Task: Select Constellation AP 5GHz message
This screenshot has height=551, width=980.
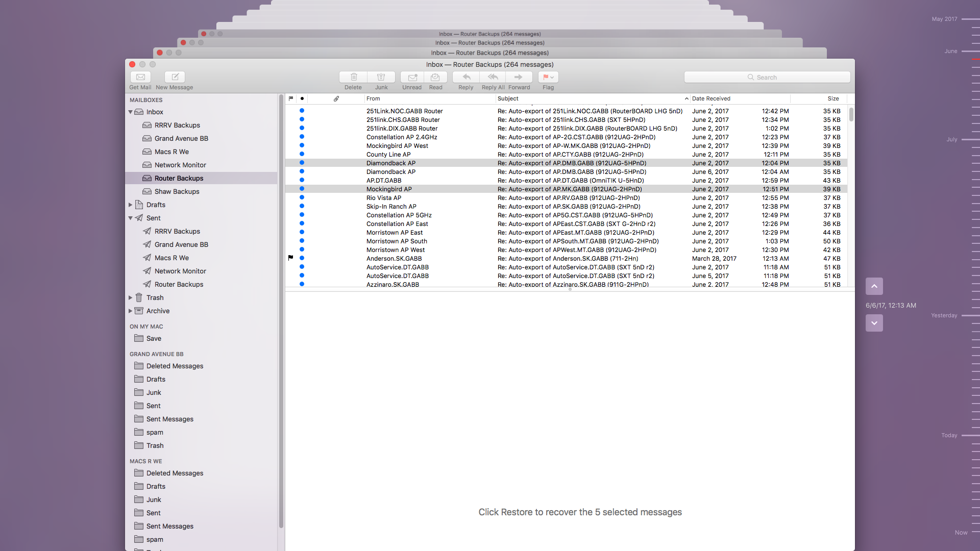Action: click(566, 215)
